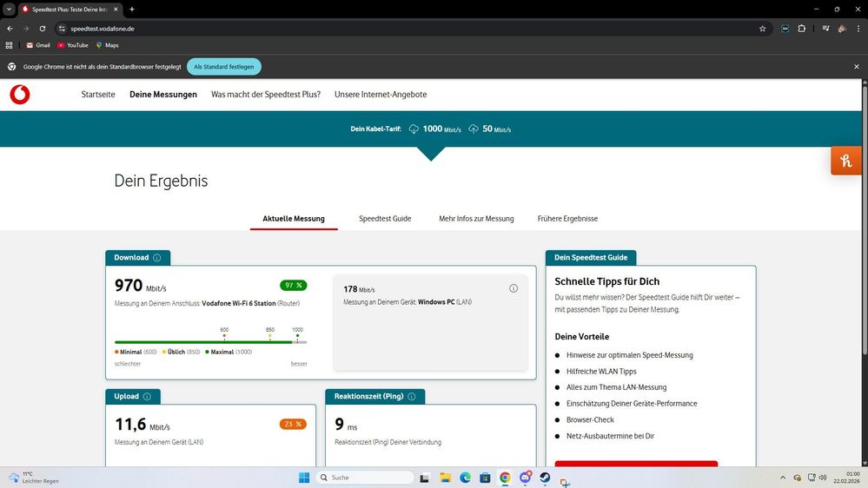Open the Upload info icon

pyautogui.click(x=147, y=397)
